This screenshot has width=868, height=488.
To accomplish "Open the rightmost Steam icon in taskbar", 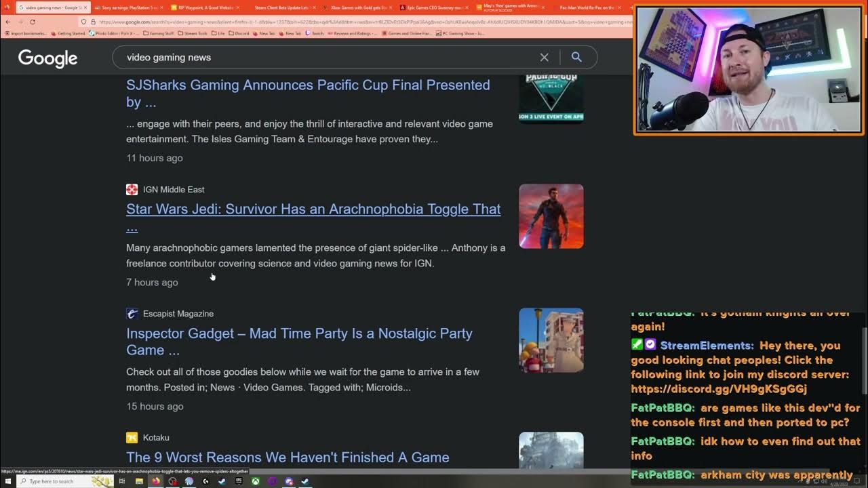I will (305, 481).
